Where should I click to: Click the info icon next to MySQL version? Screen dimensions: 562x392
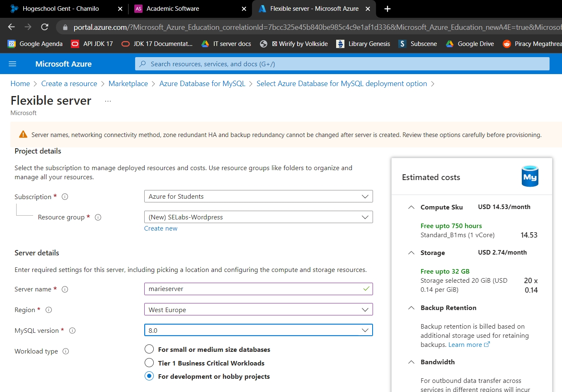pyautogui.click(x=73, y=331)
